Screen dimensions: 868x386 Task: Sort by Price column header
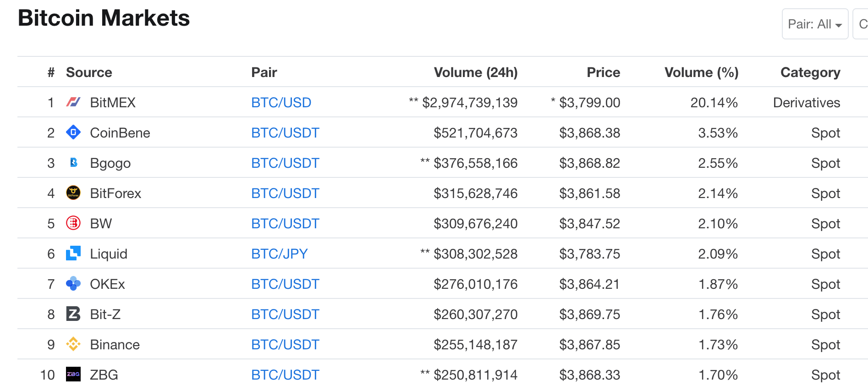tap(603, 72)
